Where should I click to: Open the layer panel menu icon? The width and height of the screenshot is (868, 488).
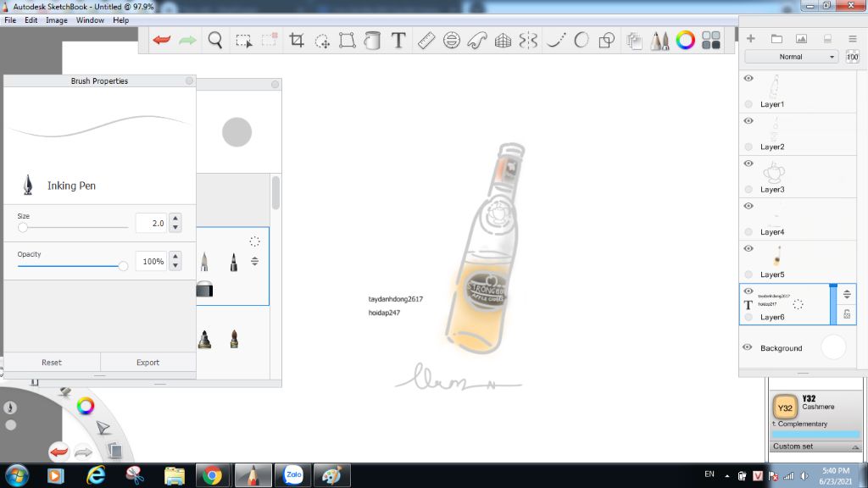click(x=853, y=39)
